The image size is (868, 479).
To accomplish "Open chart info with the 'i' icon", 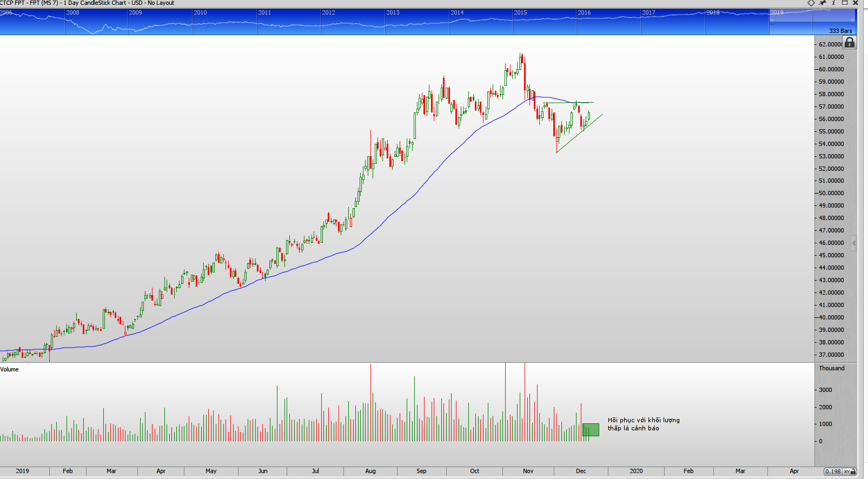I will pos(833,3).
